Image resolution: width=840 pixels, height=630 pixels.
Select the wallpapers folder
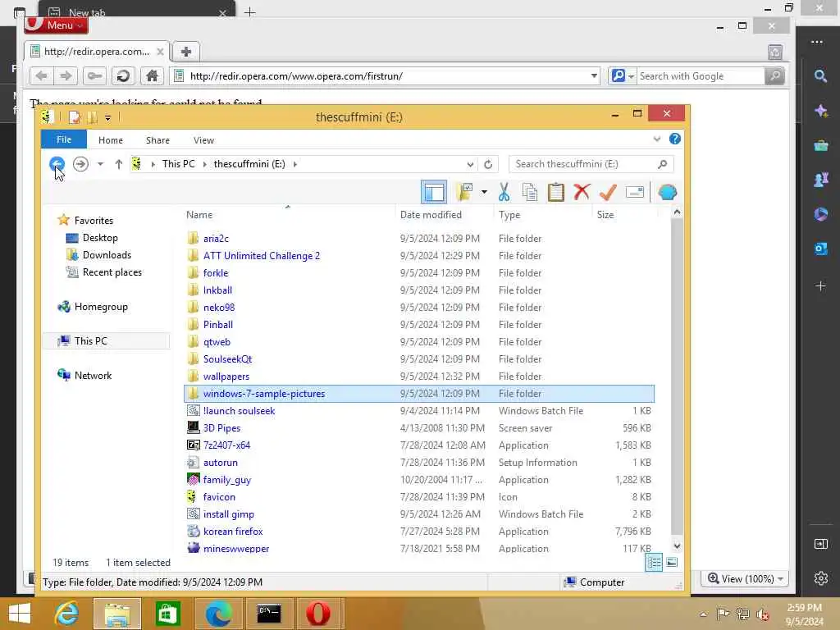pyautogui.click(x=226, y=376)
